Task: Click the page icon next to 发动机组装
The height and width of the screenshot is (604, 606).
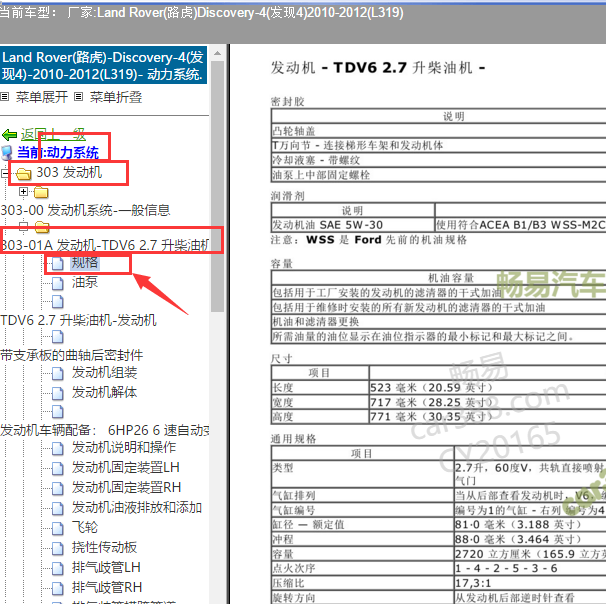Action: coord(58,374)
